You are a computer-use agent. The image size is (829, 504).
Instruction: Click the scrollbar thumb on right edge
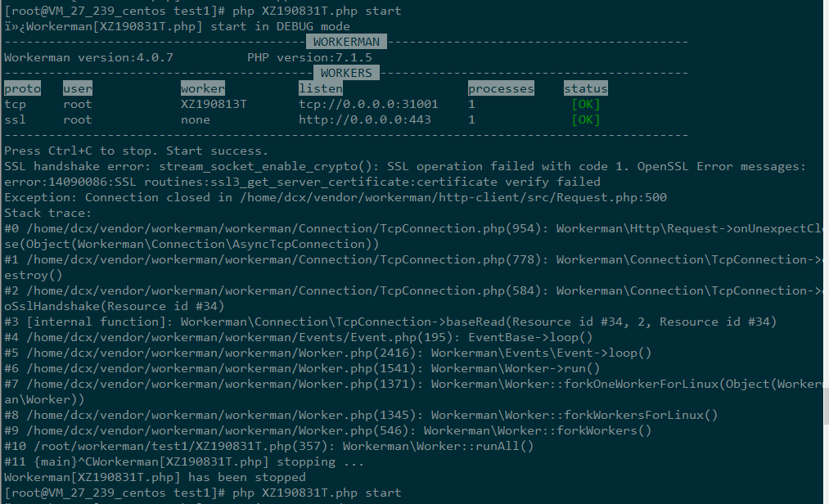click(826, 407)
